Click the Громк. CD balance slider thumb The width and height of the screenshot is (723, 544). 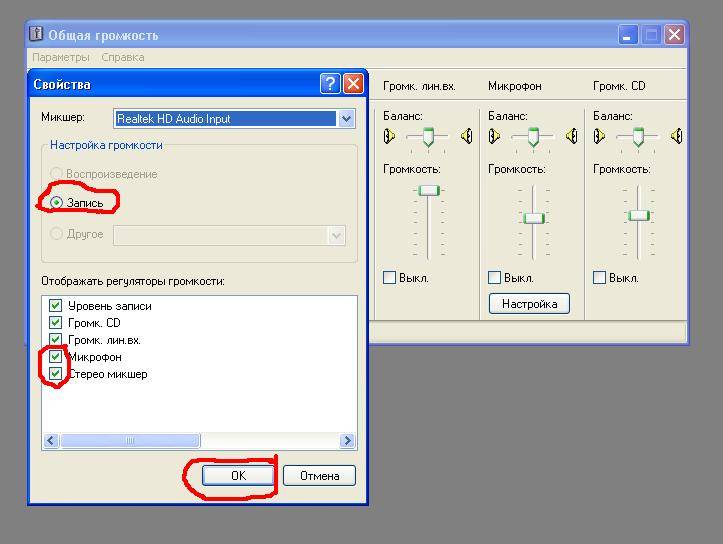click(x=639, y=137)
